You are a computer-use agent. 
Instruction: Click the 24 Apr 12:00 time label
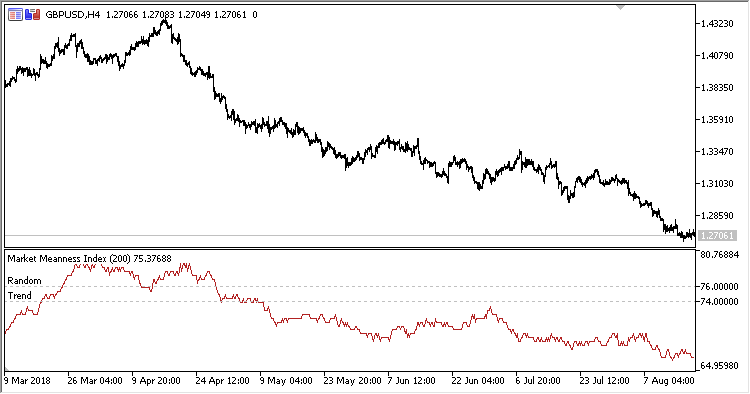click(x=222, y=381)
